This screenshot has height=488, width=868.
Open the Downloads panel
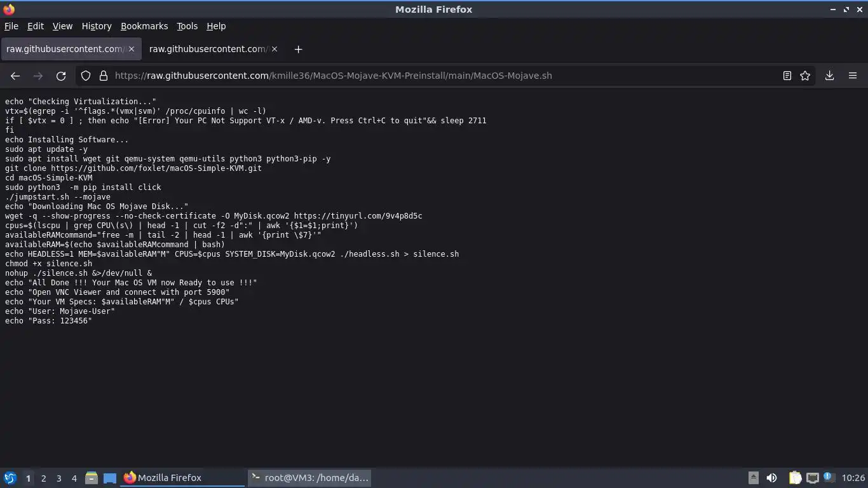click(829, 76)
